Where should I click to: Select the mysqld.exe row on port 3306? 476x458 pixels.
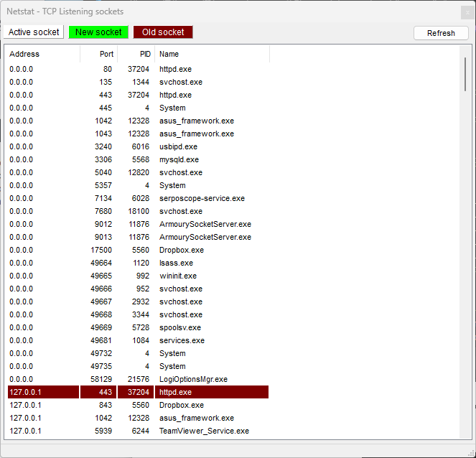click(x=138, y=159)
